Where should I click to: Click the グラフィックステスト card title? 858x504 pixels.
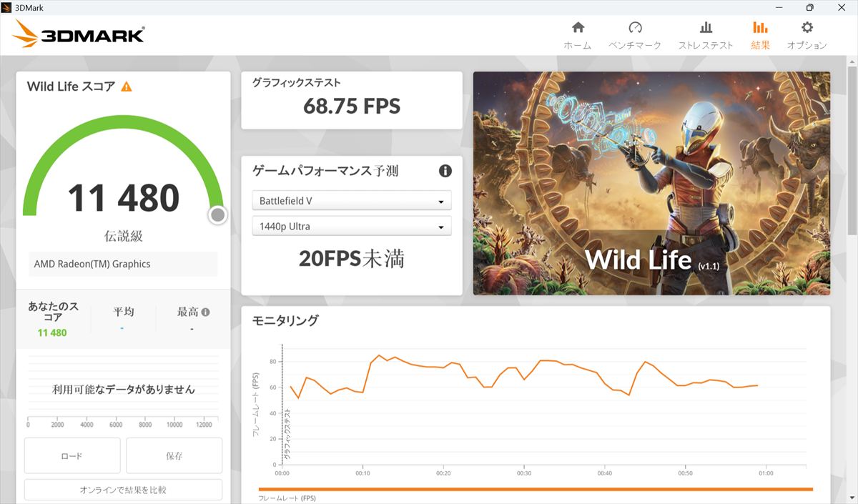click(297, 83)
